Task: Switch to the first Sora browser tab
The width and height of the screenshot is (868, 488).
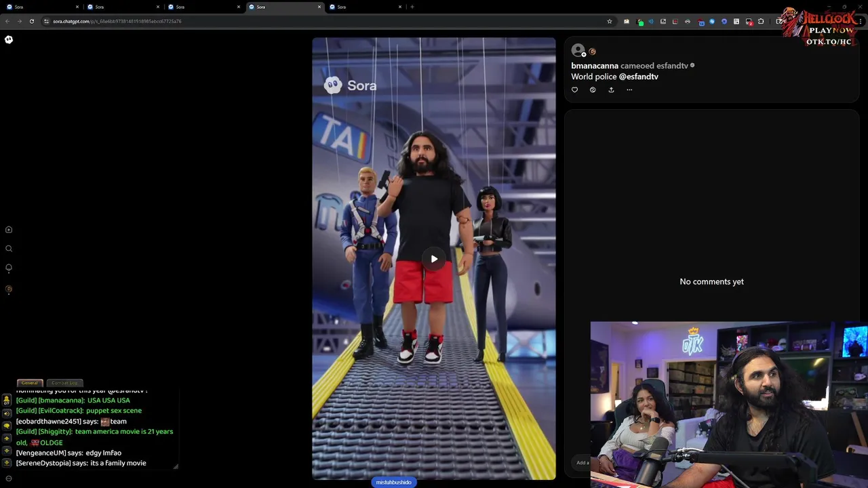Action: tap(41, 7)
